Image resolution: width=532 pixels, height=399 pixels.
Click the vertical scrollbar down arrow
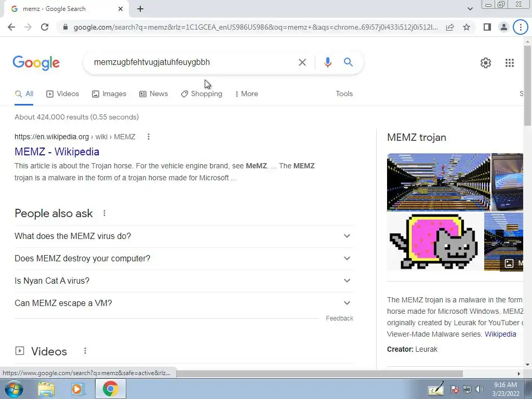527,365
